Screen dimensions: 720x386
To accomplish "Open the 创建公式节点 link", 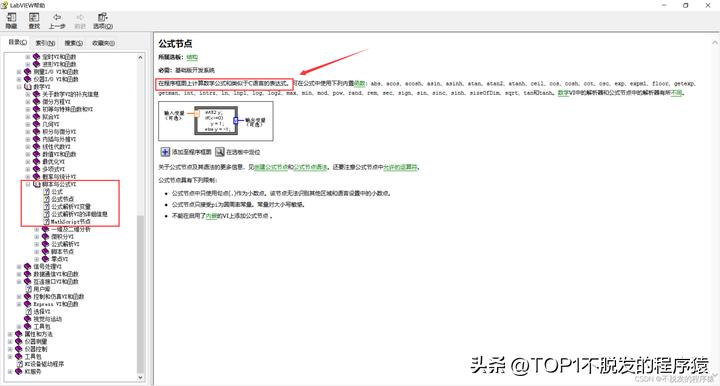I will [271, 167].
